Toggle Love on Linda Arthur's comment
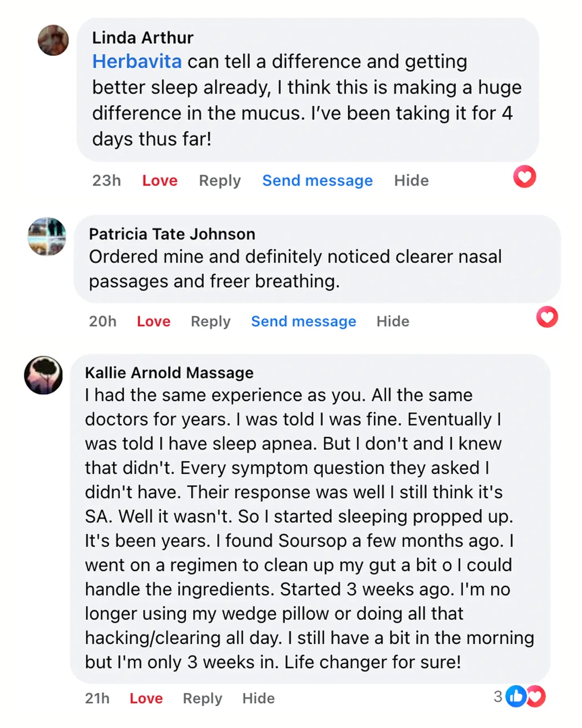 pos(160,180)
